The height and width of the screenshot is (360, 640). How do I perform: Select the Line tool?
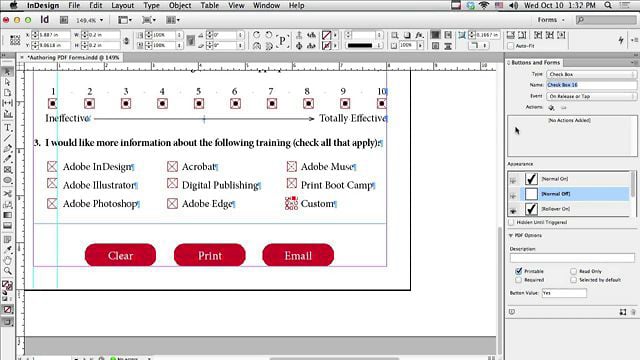(7, 138)
